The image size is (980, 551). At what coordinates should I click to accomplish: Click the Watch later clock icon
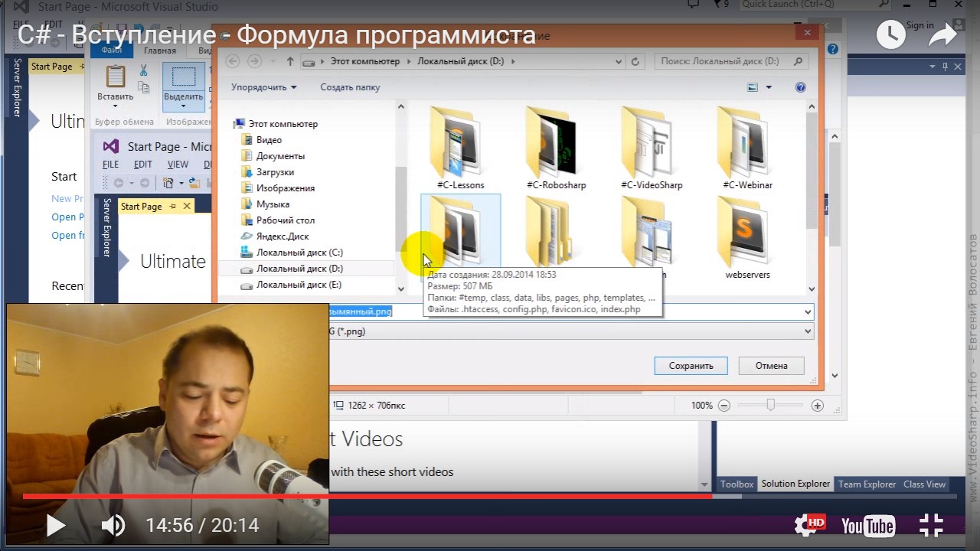point(890,34)
